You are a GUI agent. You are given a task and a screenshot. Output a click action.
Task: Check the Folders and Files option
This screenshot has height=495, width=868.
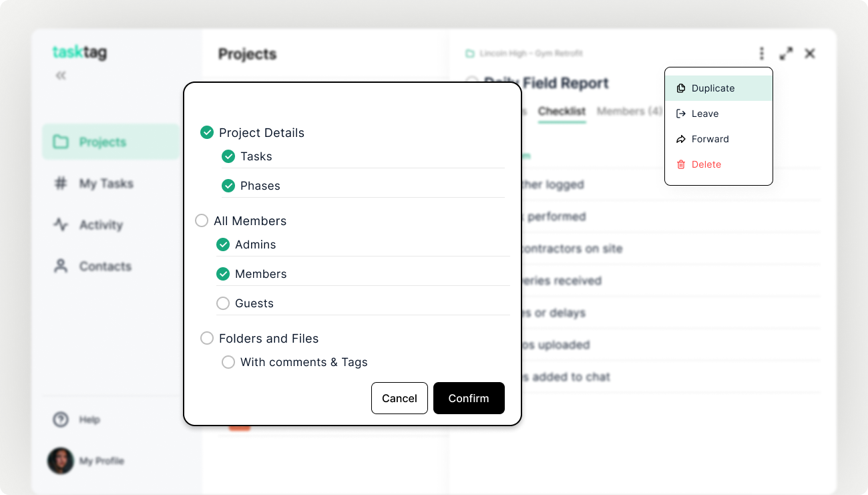[207, 338]
